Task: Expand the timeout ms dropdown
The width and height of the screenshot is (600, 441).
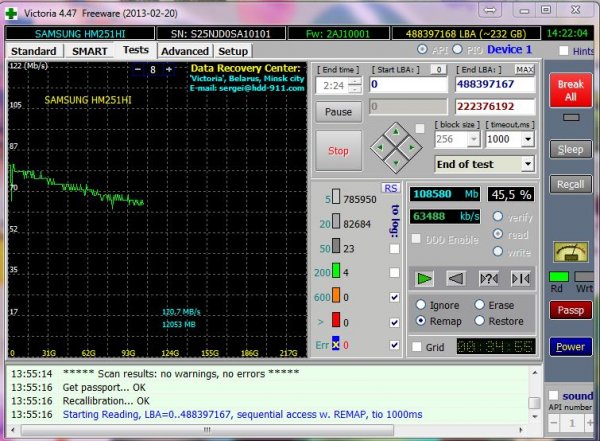Action: [x=527, y=141]
